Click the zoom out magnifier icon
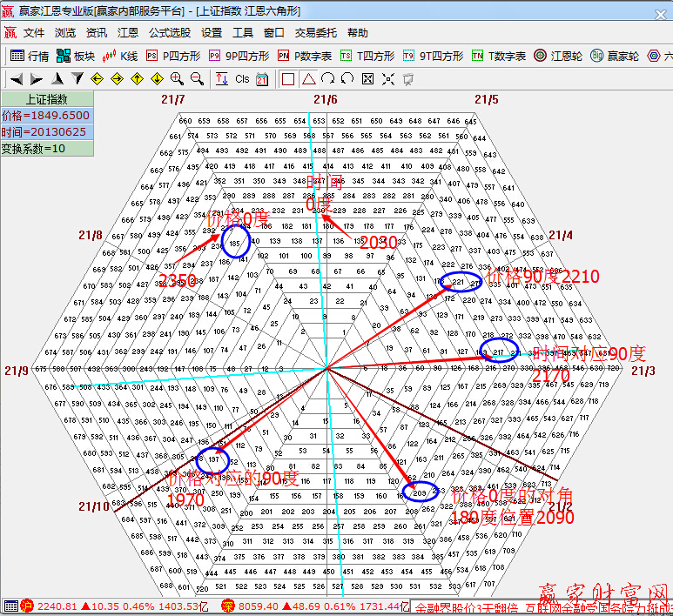This screenshot has height=616, width=673. coord(197,78)
